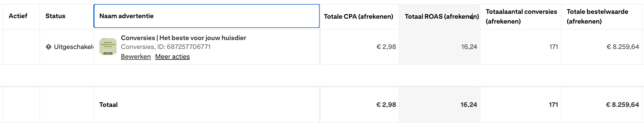
Task: Select the ad row's € 8.259,64 cell
Action: tap(623, 47)
